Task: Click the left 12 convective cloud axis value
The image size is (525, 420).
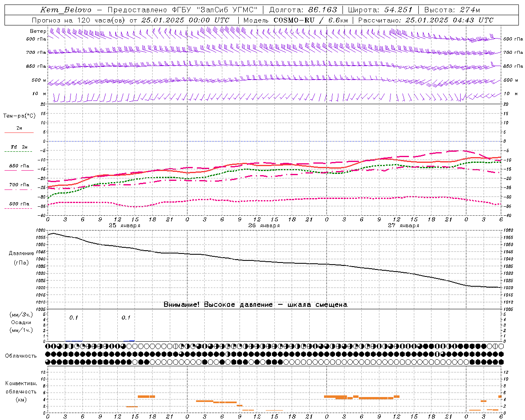Action: [43, 372]
